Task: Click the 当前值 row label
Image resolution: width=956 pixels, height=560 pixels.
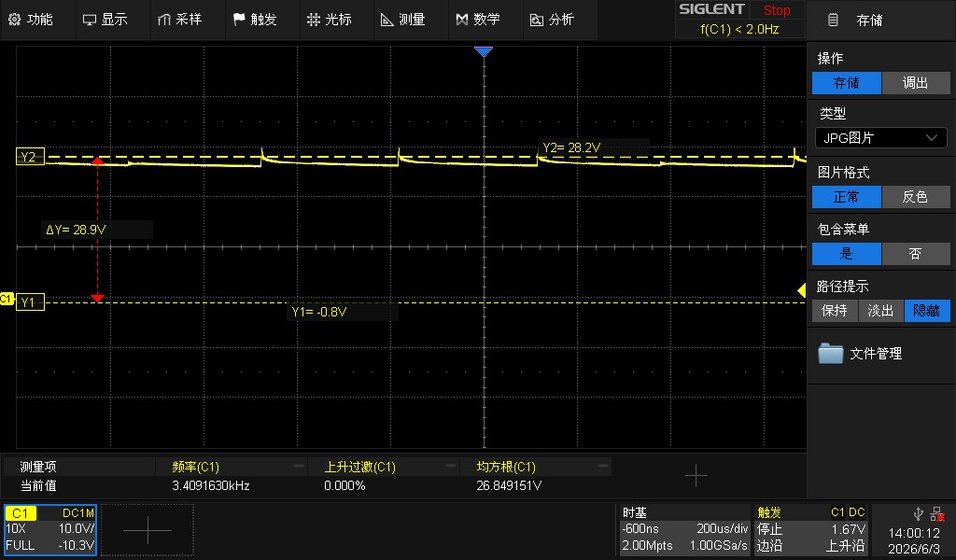Action: 37,485
